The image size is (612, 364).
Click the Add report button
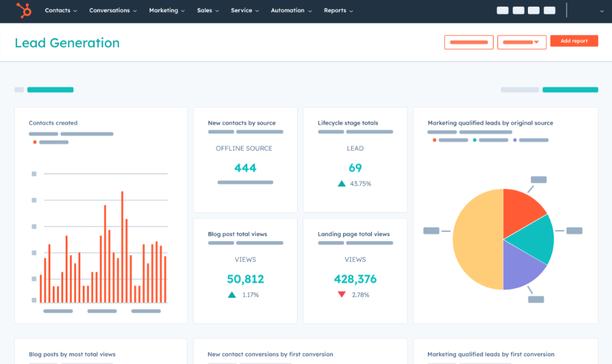(574, 41)
